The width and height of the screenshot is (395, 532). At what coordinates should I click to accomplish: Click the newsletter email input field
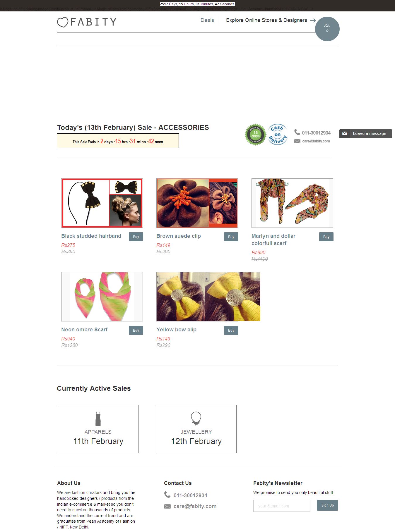[x=282, y=506]
